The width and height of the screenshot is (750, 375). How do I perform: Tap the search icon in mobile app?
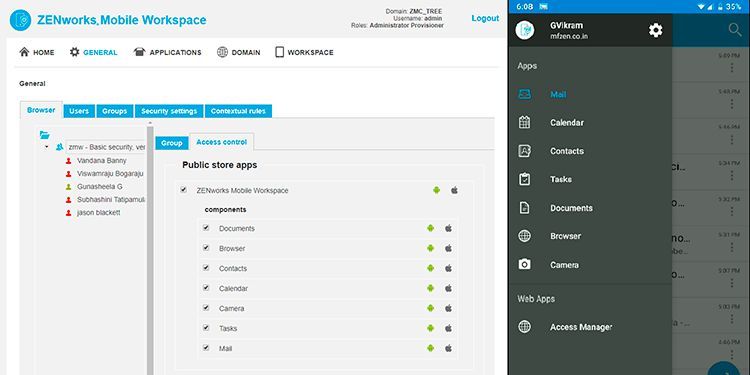[x=734, y=30]
